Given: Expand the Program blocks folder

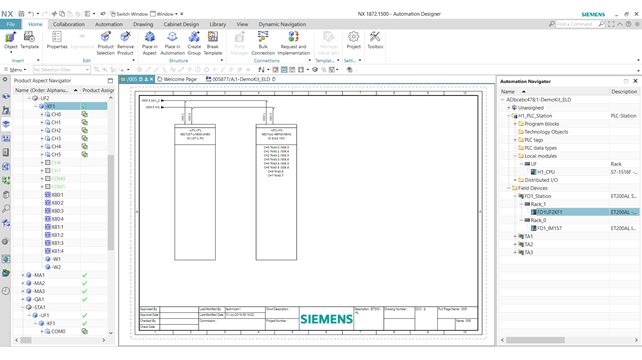Looking at the screenshot, I should 515,124.
